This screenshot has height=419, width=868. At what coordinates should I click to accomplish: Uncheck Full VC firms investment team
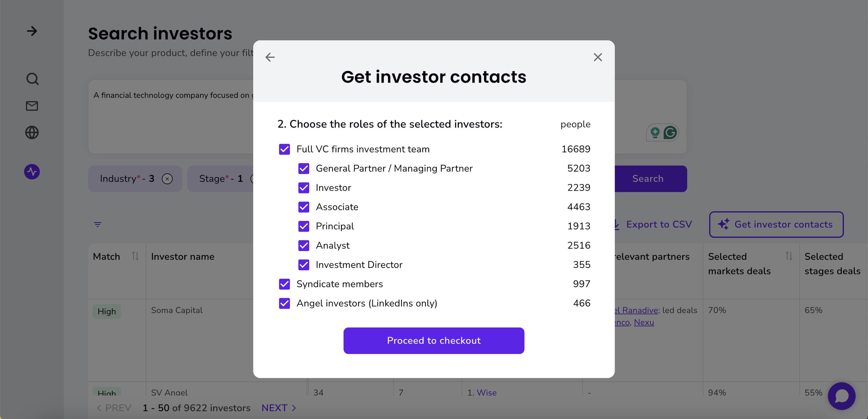click(x=284, y=149)
